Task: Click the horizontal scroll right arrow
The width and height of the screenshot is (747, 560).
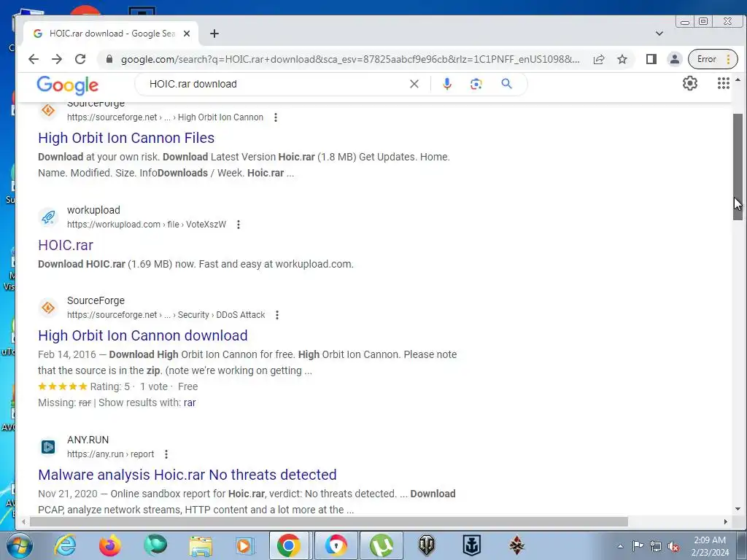Action: (725, 522)
